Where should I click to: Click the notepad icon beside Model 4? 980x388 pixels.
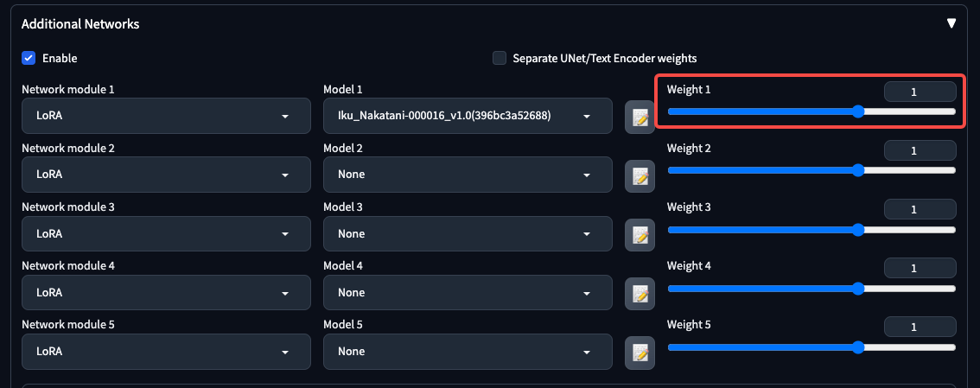[x=640, y=293]
